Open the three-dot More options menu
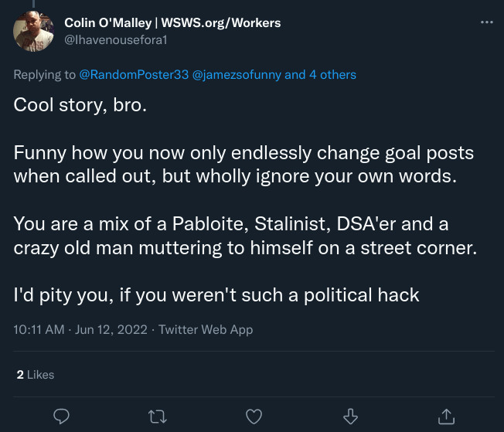The width and height of the screenshot is (504, 432). coord(486,22)
